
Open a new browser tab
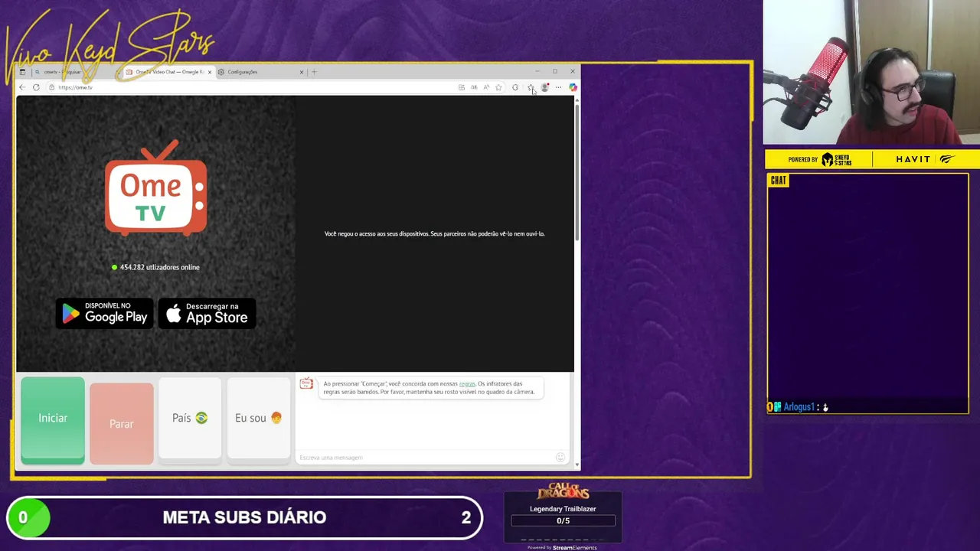tap(314, 72)
